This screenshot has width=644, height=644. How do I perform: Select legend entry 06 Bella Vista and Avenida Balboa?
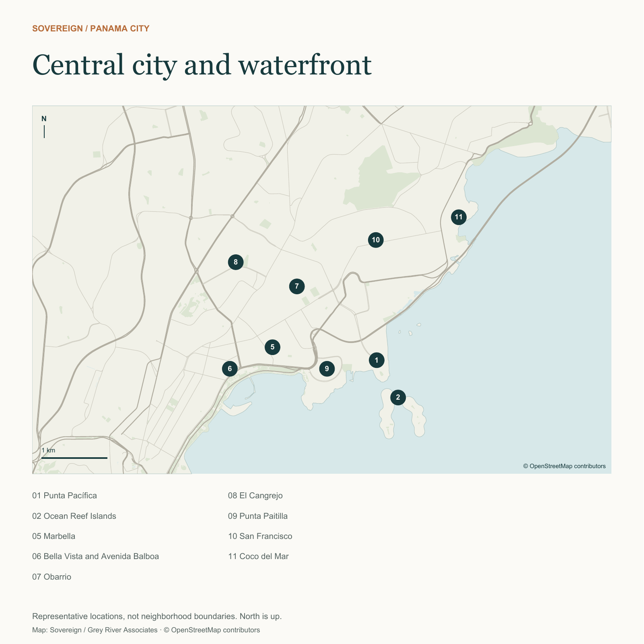[x=95, y=556]
